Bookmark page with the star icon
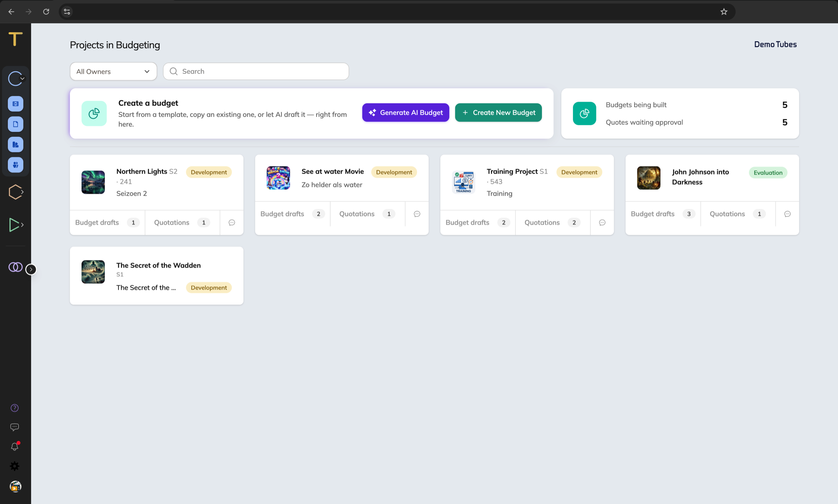 click(x=724, y=12)
